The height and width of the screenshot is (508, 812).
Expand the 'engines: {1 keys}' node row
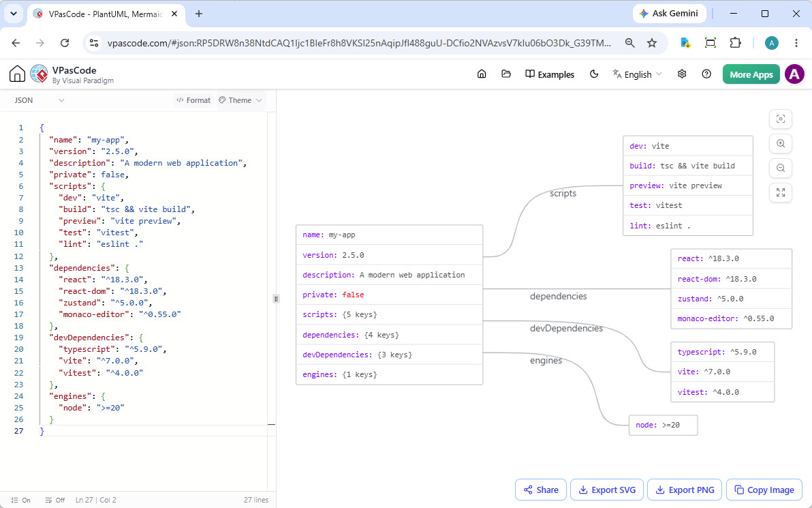click(x=390, y=374)
